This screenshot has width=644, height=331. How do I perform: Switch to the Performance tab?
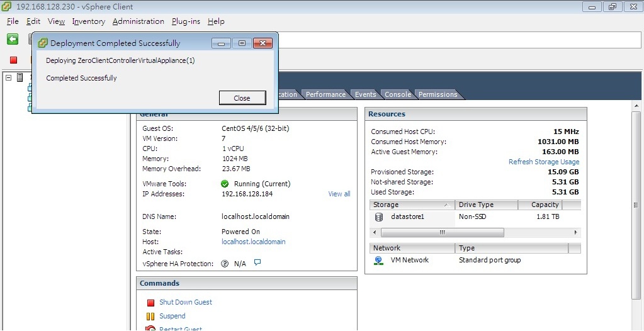pos(325,94)
